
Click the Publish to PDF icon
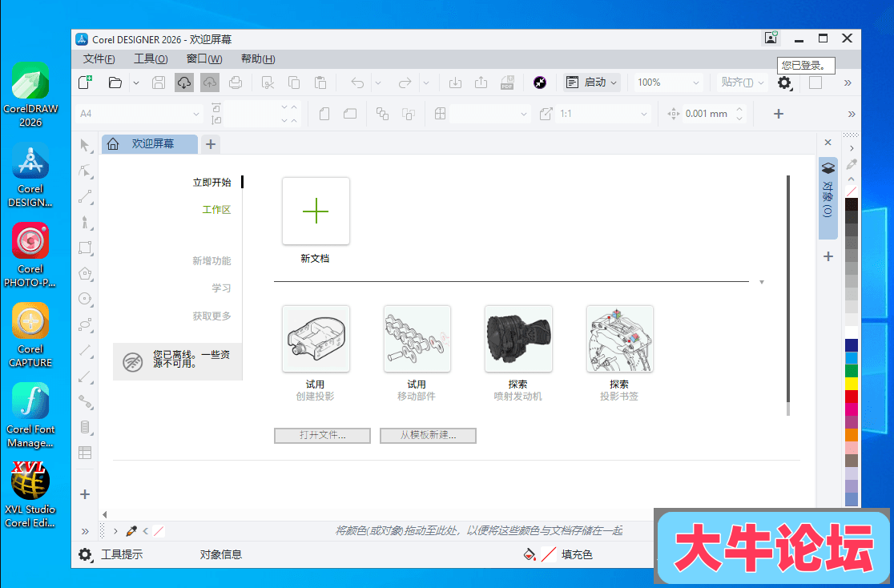507,83
